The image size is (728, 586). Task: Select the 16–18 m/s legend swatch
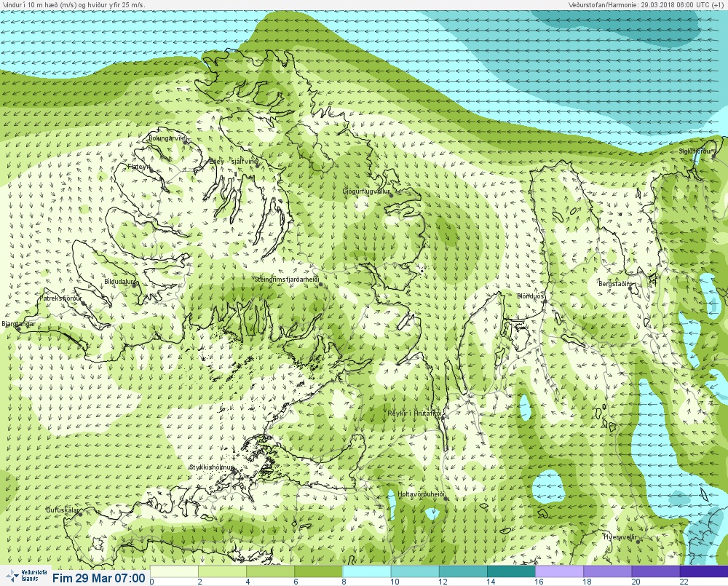coord(559,571)
